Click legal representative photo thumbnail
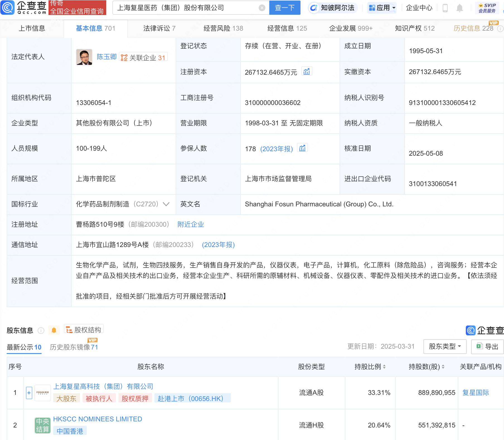This screenshot has height=440, width=504. click(x=84, y=57)
